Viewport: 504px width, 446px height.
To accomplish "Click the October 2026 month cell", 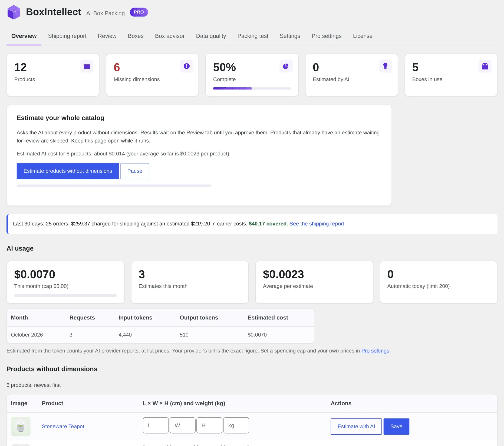I will click(27, 335).
